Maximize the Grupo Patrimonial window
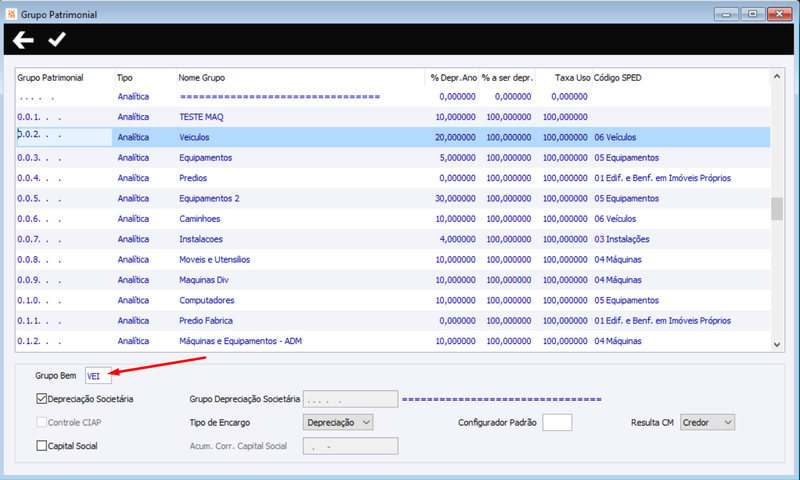800x480 pixels. click(753, 14)
